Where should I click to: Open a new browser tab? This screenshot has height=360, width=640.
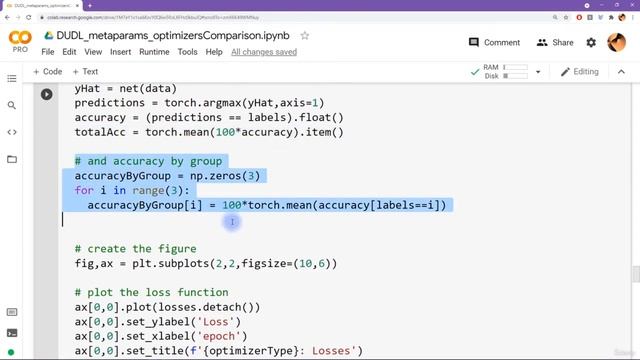90,6
